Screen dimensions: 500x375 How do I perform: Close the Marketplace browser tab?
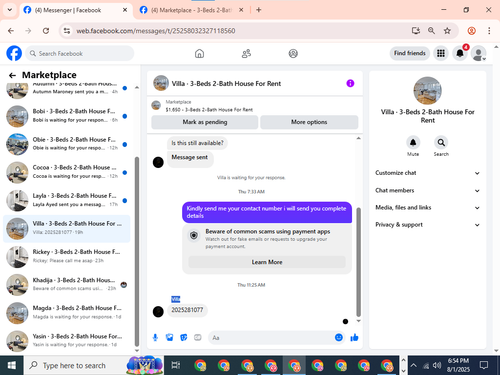[x=241, y=10]
